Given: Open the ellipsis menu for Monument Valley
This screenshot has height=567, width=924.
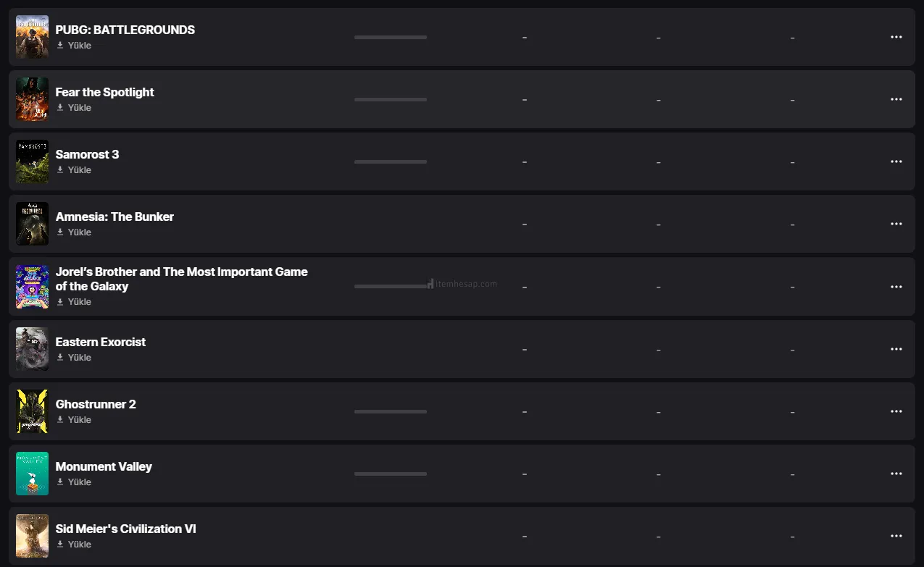Looking at the screenshot, I should coord(896,474).
